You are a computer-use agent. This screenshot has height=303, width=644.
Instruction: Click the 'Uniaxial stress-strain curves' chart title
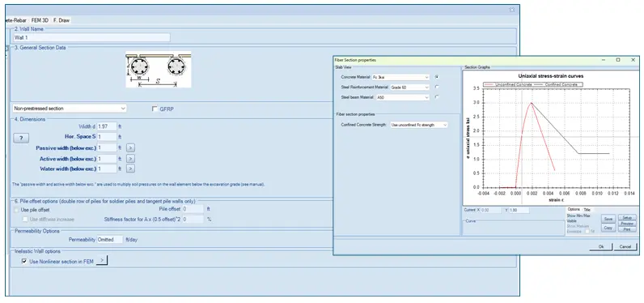point(551,76)
